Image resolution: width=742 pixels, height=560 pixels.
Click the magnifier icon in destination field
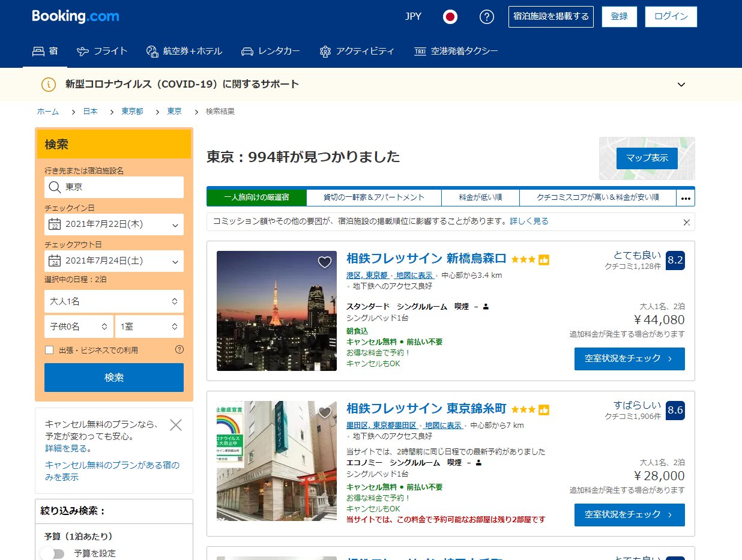(55, 187)
